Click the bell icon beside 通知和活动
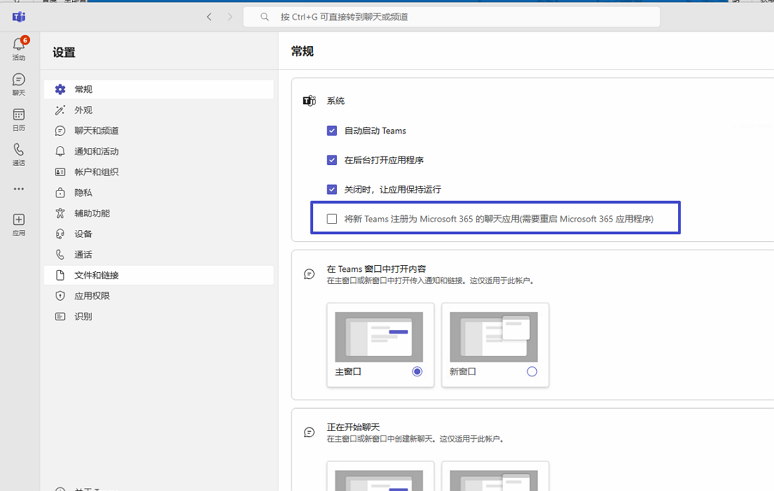This screenshot has height=491, width=774. 60,151
